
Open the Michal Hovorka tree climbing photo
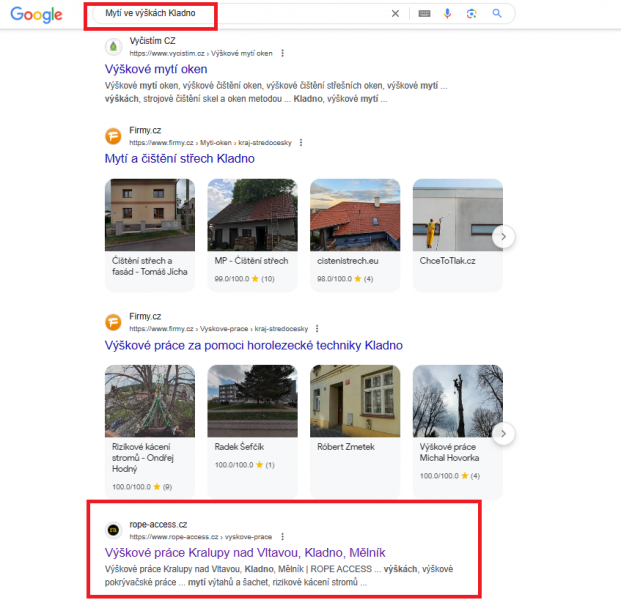[457, 401]
